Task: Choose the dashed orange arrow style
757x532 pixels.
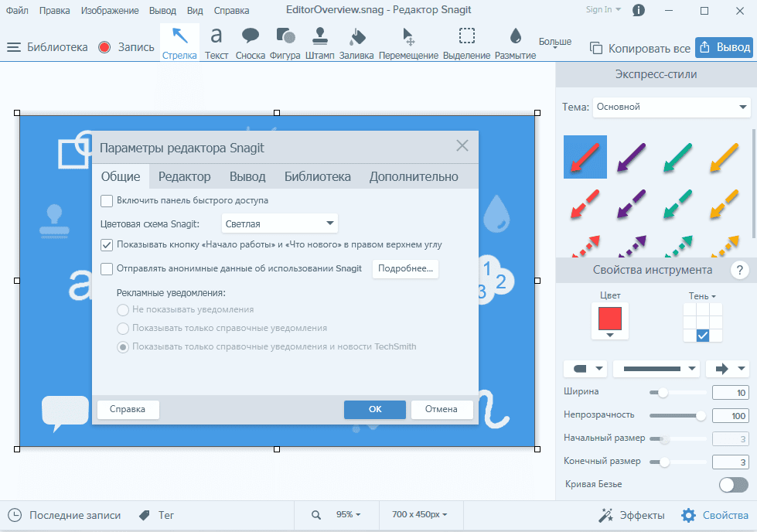Action: tap(725, 203)
